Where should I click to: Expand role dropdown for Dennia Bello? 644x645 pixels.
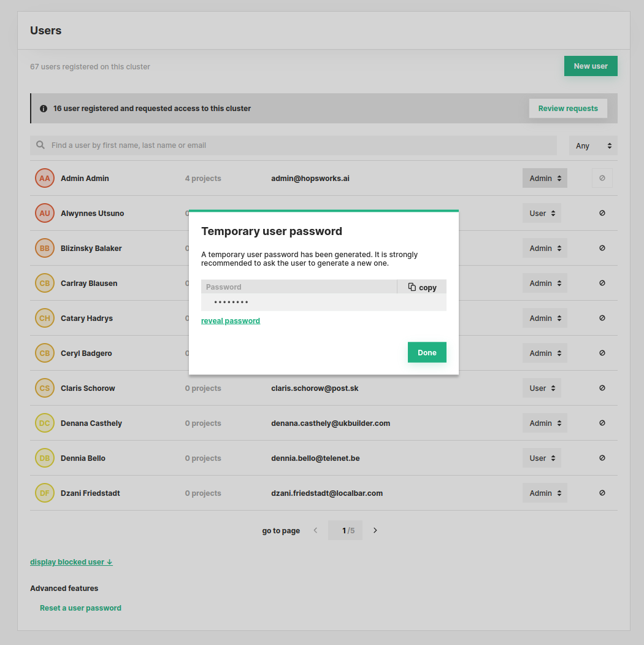tap(542, 458)
